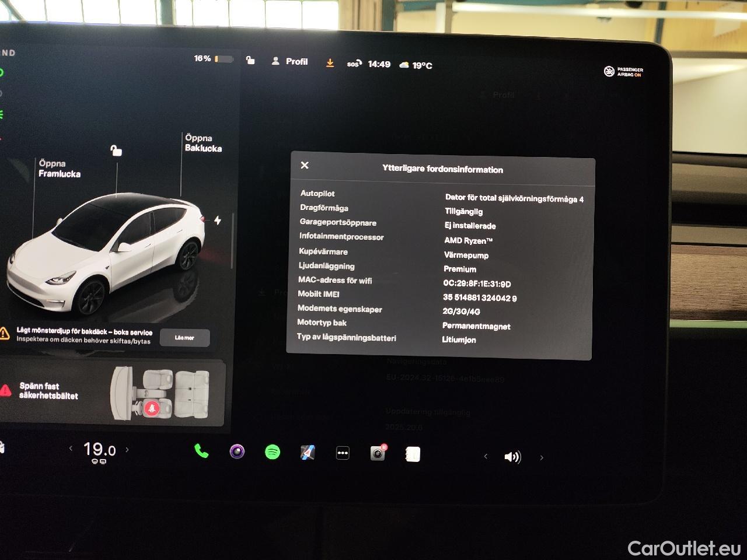Tap Öppna Baklucka to open the trunk
This screenshot has width=747, height=560.
tap(204, 143)
